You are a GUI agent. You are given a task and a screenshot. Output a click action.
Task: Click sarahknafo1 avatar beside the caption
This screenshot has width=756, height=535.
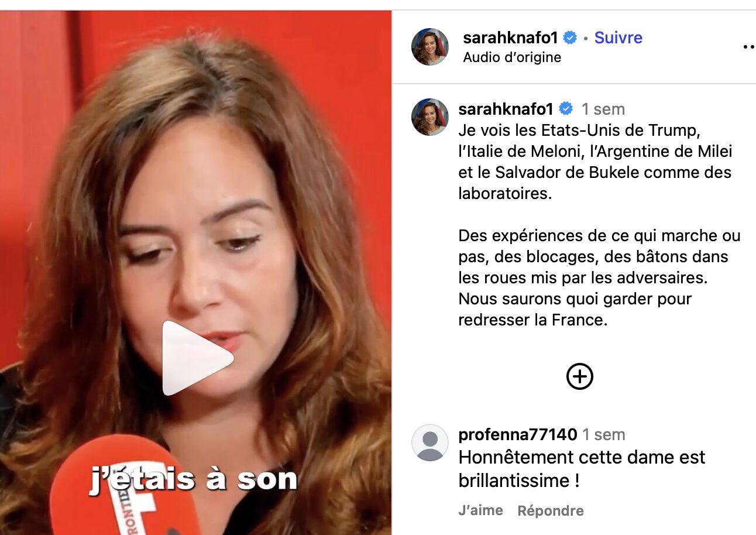click(430, 117)
